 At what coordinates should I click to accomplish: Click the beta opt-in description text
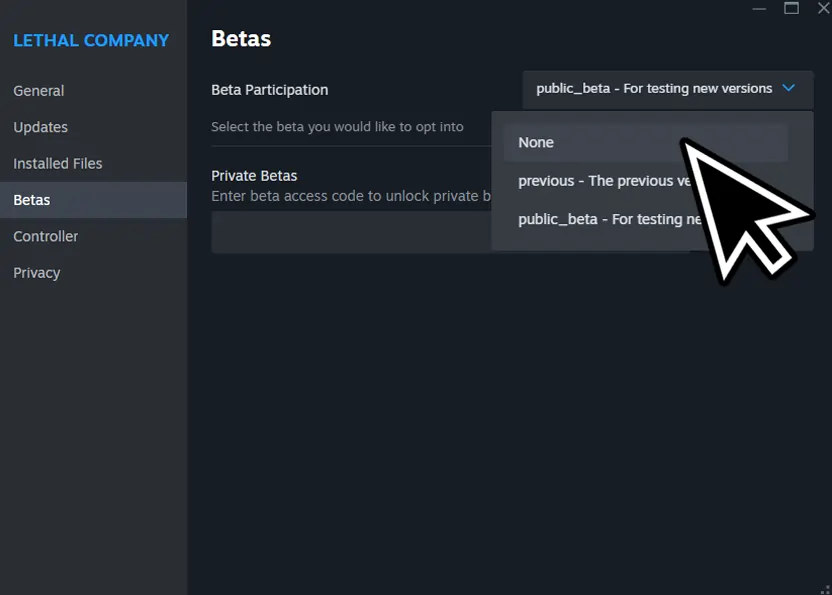[337, 126]
